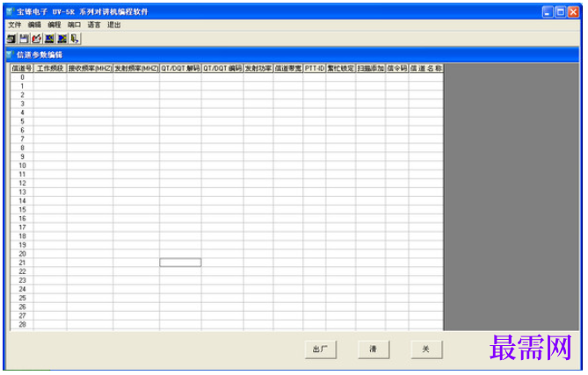This screenshot has width=588, height=375.
Task: Click the red edit pencil toolbar icon
Action: (36, 39)
